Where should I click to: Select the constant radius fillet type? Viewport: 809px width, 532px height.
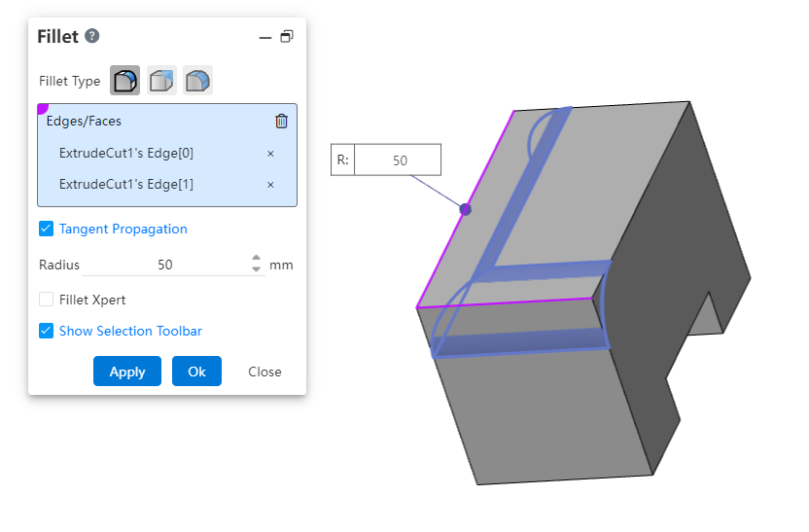tap(124, 81)
